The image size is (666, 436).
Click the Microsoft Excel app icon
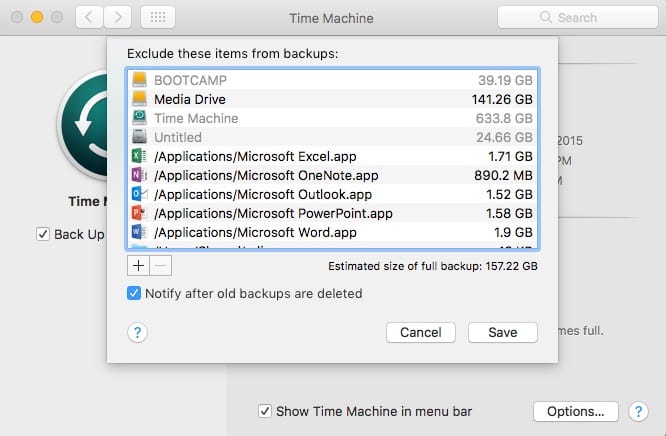(139, 156)
